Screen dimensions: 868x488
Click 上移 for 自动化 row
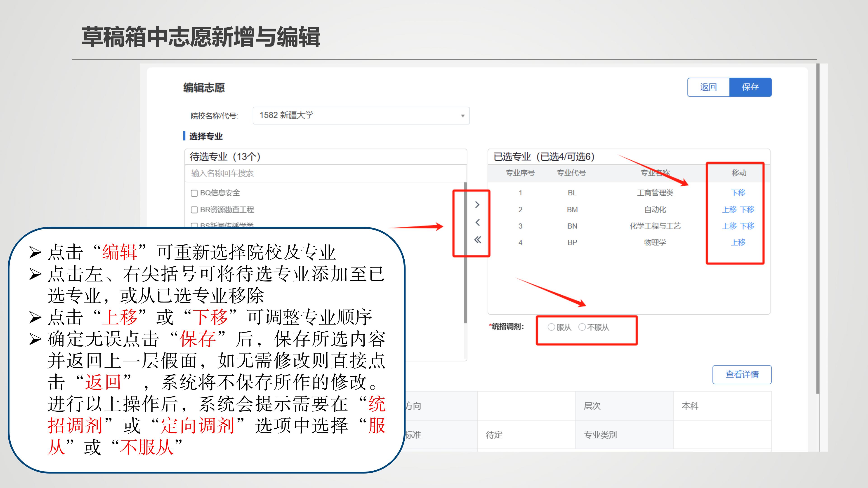coord(729,210)
